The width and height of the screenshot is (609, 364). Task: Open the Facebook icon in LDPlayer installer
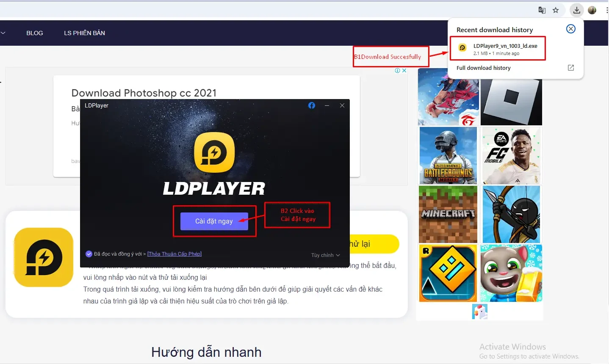coord(312,105)
